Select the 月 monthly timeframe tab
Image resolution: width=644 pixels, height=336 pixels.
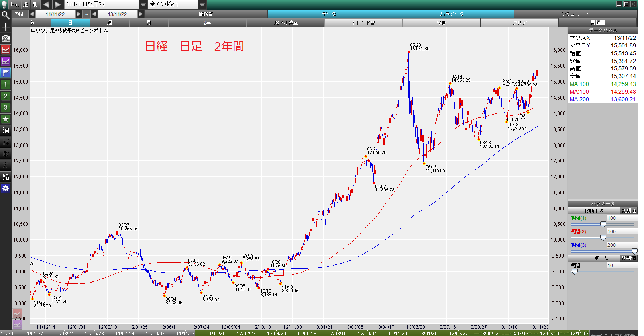(x=148, y=23)
